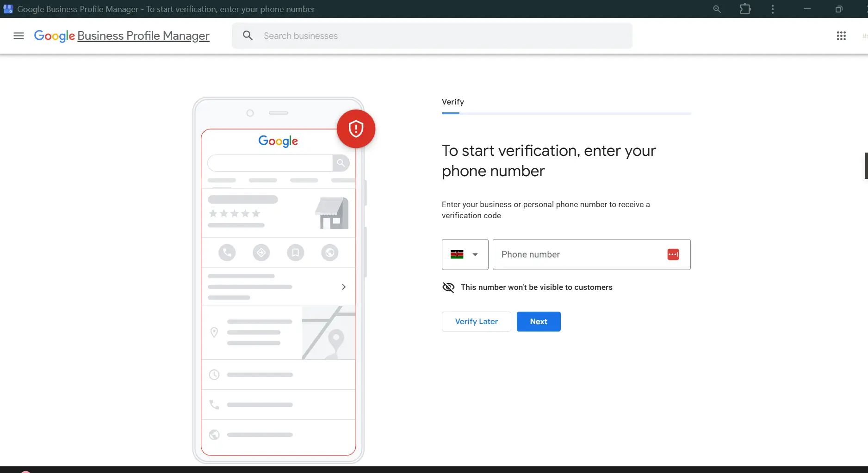
Task: Click the call icon on the phone mockup
Action: pos(227,252)
